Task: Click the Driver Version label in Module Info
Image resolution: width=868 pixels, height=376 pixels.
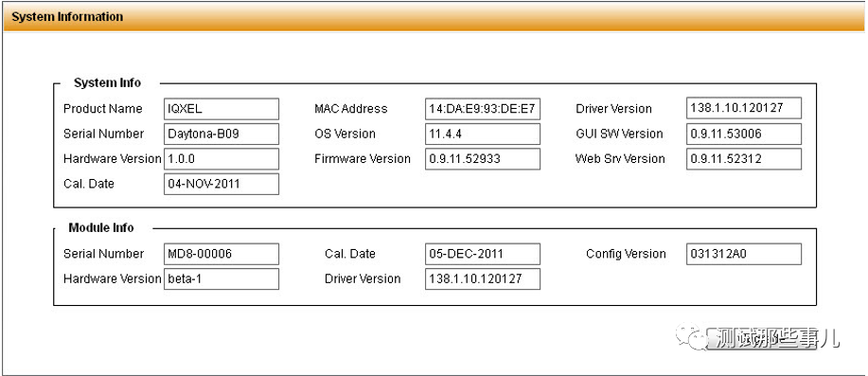Action: tap(363, 279)
